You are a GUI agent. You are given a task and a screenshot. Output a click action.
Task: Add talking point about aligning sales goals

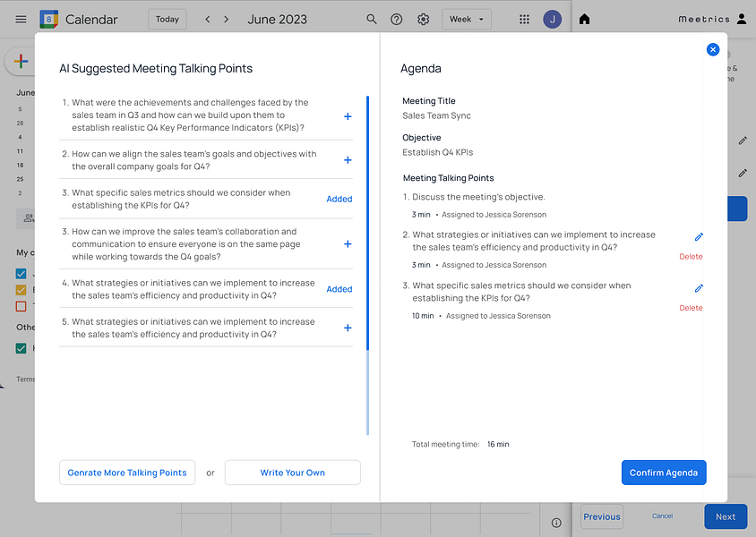[348, 160]
